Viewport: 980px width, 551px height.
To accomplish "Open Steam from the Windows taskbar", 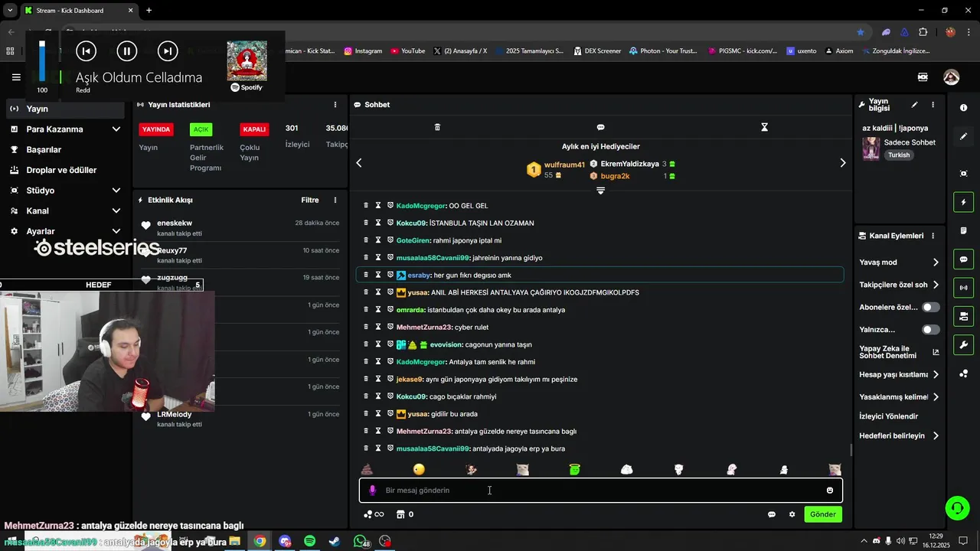I will (x=335, y=541).
